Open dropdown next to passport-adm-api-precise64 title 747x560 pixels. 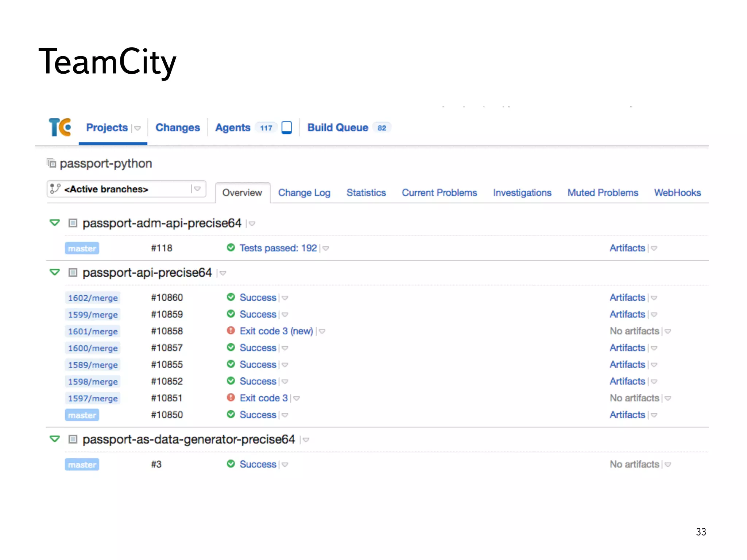coord(252,224)
